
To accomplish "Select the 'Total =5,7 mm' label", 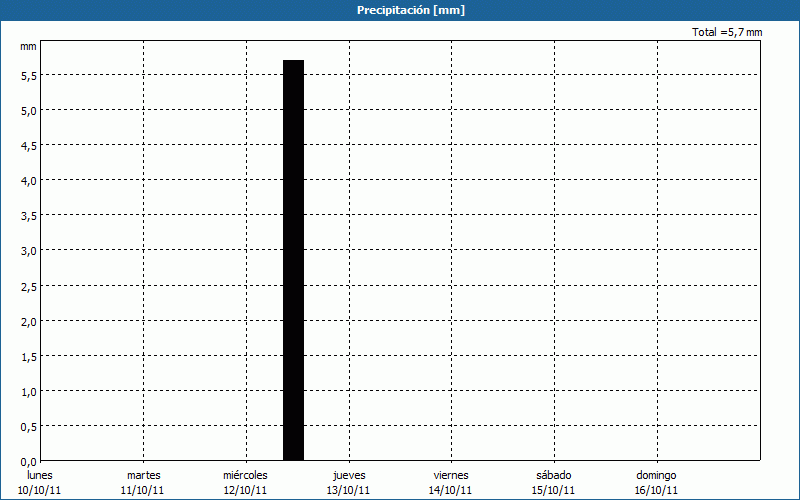I will pos(727,33).
